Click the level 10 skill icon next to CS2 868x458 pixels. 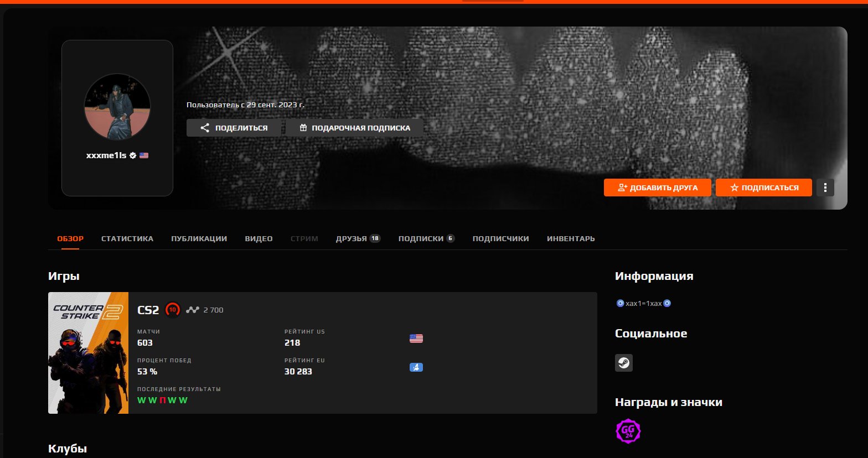173,310
